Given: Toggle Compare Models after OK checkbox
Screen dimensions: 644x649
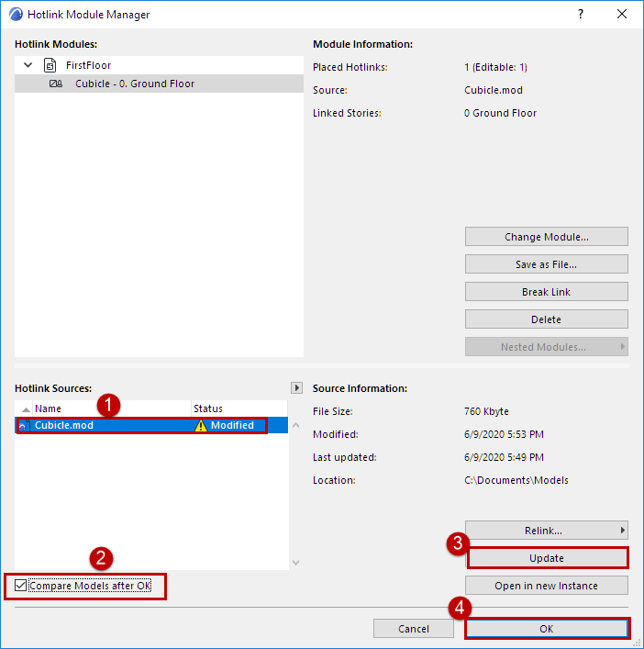Looking at the screenshot, I should (20, 586).
